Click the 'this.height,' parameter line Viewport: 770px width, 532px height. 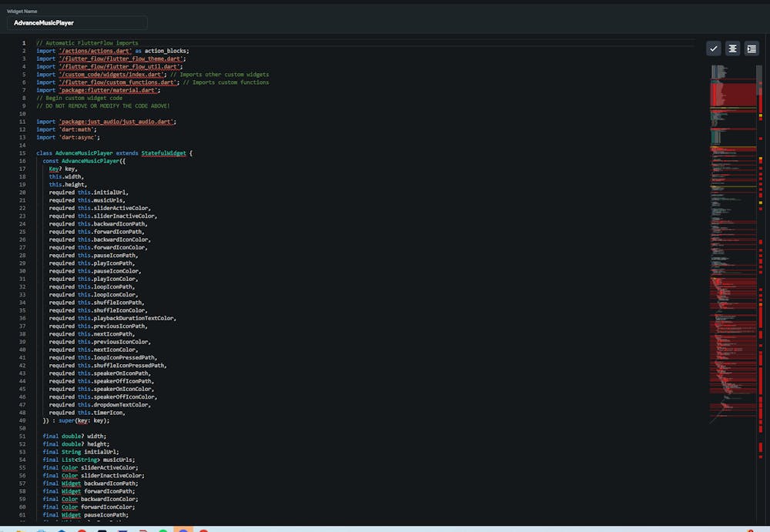[x=68, y=184]
